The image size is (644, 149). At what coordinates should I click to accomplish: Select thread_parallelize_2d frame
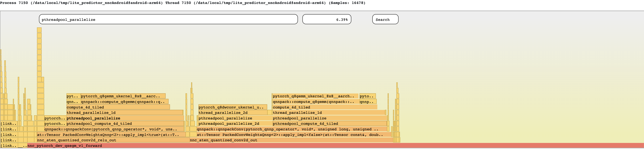tap(233, 113)
